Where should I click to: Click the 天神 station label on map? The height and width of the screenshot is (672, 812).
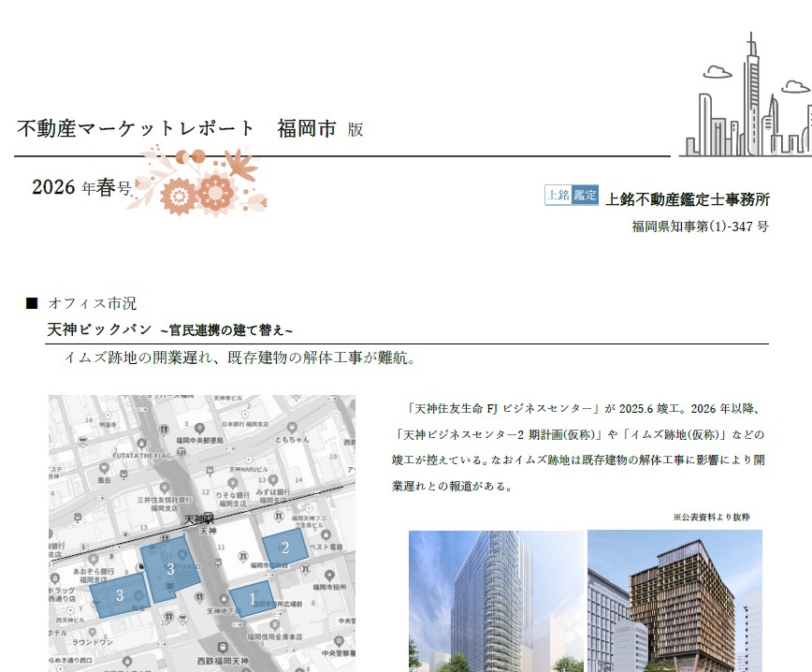click(x=208, y=531)
